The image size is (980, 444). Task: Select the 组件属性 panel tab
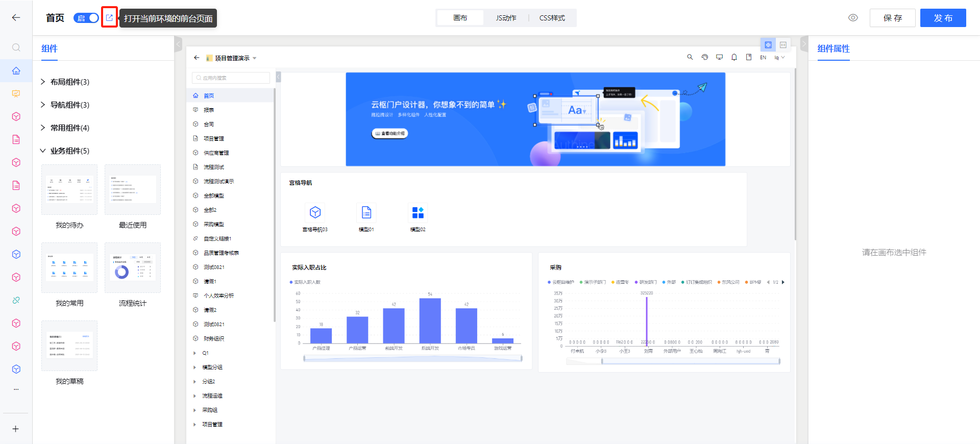[x=834, y=48]
